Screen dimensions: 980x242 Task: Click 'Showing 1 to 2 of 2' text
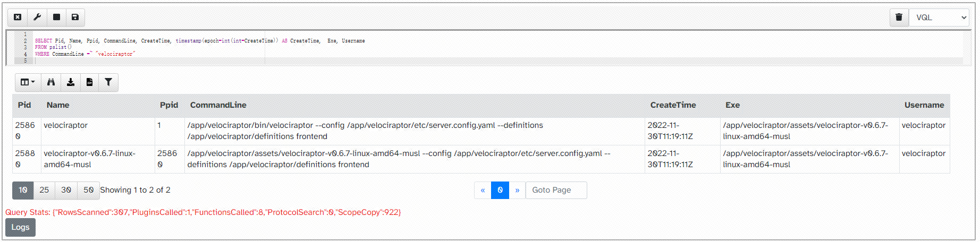pyautogui.click(x=135, y=190)
